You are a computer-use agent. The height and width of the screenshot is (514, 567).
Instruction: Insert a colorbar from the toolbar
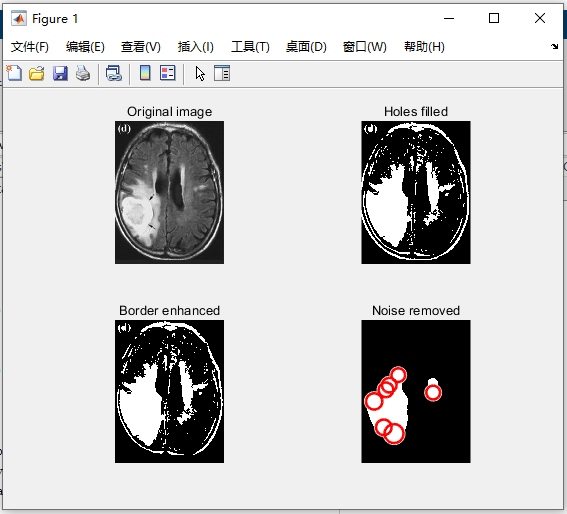pyautogui.click(x=145, y=73)
